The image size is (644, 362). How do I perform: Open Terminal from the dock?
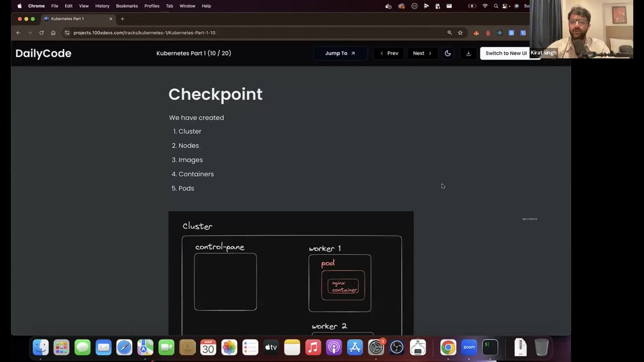(x=490, y=347)
